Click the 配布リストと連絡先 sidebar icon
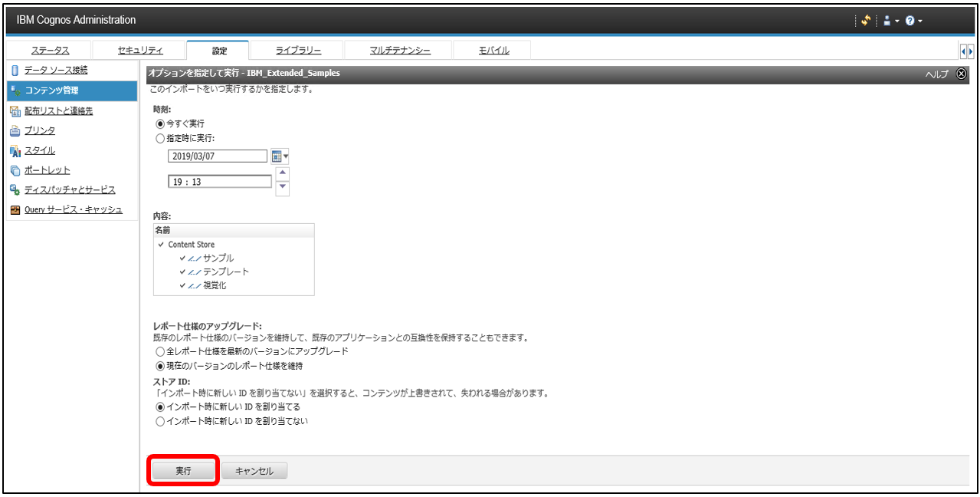The image size is (980, 497). point(15,111)
